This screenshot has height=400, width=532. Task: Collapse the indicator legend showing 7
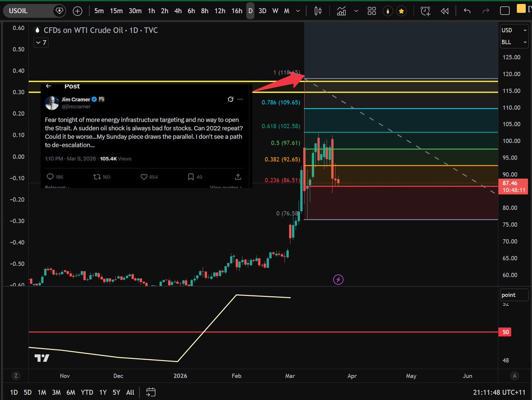click(x=41, y=43)
